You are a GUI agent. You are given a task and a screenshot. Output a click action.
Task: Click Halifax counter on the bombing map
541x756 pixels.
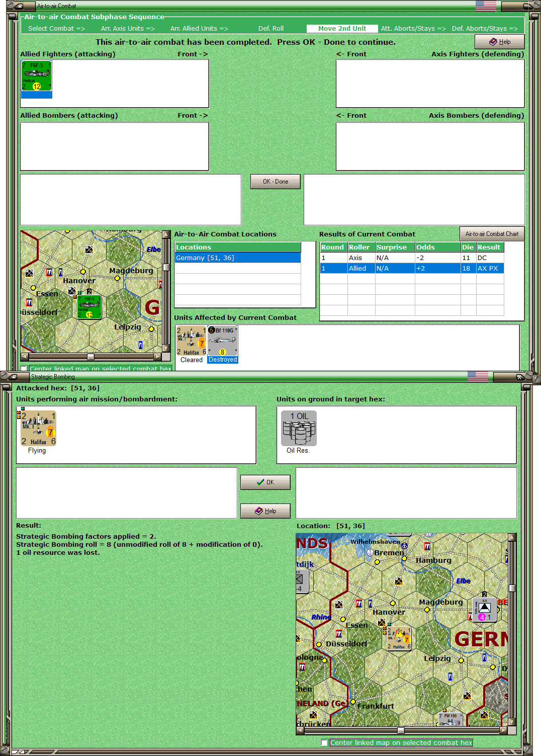[x=399, y=638]
